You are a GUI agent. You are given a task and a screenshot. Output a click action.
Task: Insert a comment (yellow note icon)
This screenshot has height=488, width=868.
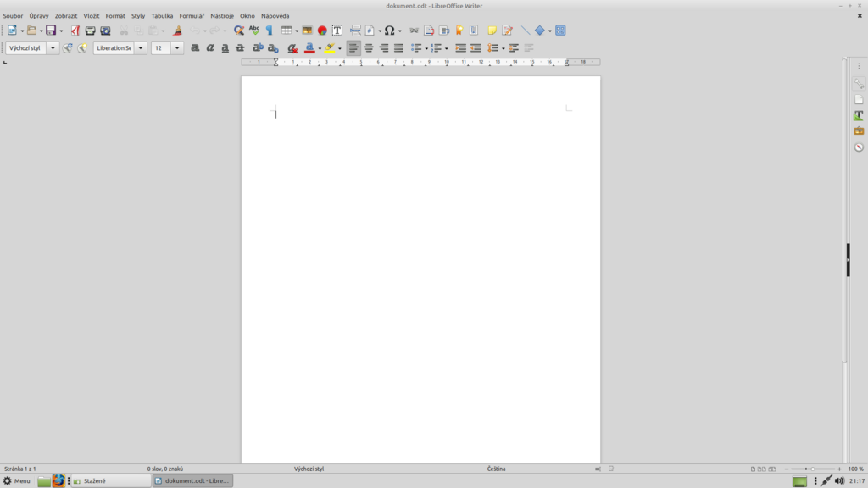tap(492, 30)
